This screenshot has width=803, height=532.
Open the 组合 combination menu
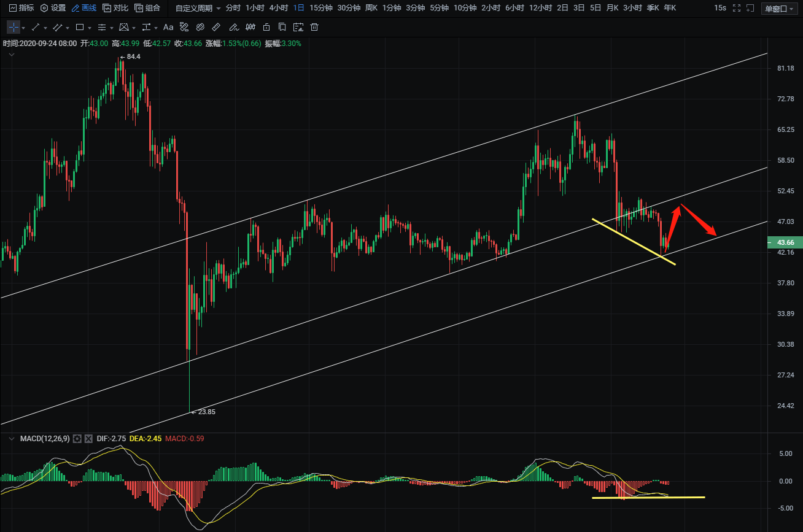(147, 8)
